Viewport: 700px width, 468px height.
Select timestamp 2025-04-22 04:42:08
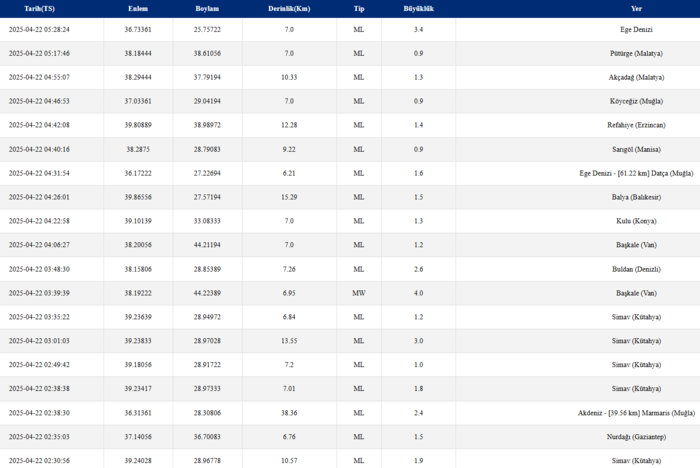(39, 125)
